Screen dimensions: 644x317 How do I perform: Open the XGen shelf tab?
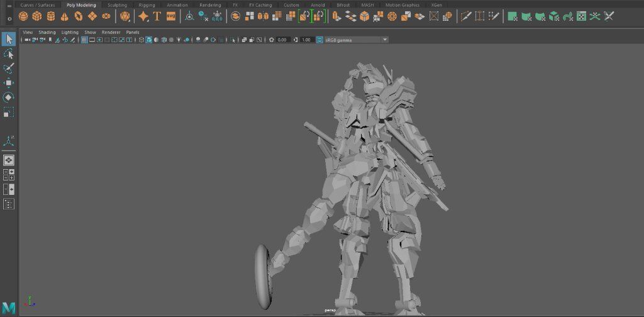coord(436,5)
